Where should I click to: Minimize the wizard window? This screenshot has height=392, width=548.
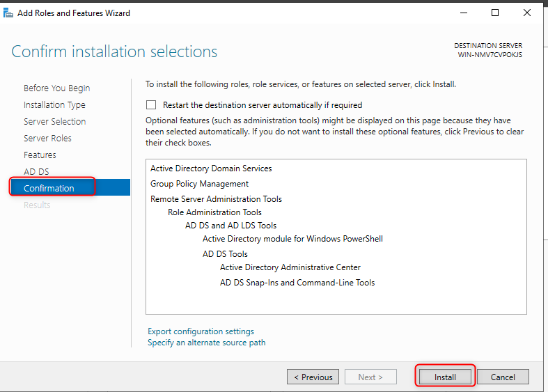coord(464,13)
